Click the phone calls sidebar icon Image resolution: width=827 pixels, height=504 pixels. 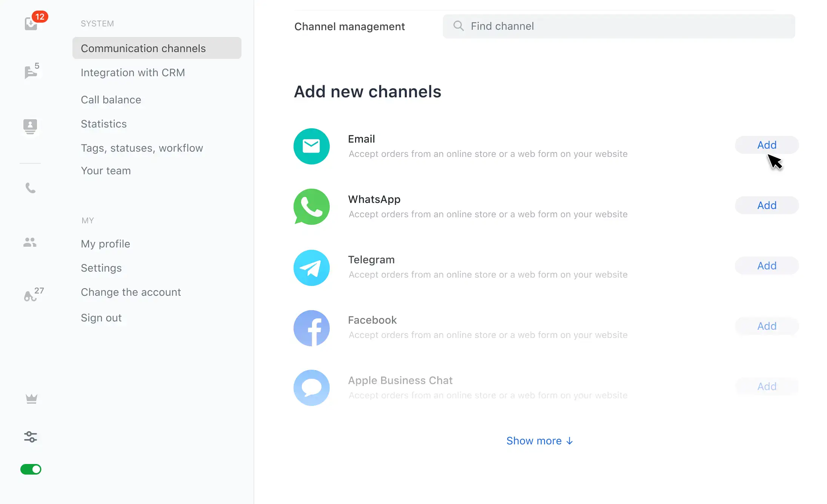[x=30, y=187]
